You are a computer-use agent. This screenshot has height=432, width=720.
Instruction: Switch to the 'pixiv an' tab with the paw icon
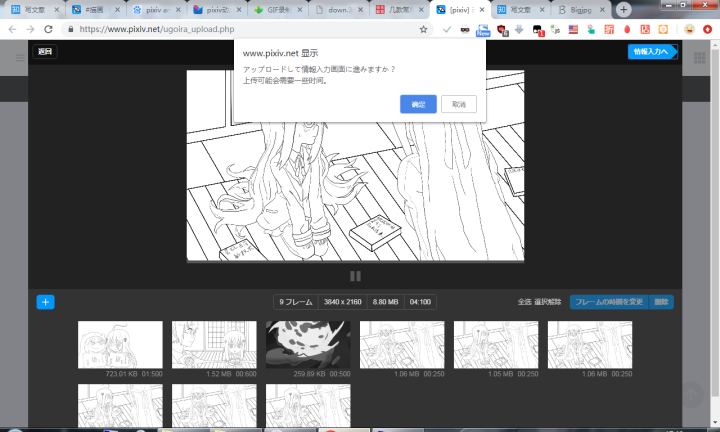click(x=156, y=10)
